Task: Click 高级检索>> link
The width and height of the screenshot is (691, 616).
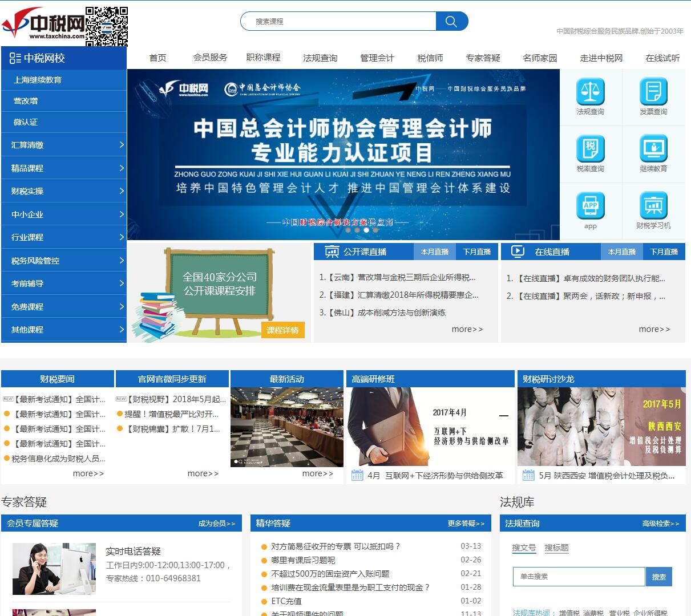Action: [x=661, y=524]
